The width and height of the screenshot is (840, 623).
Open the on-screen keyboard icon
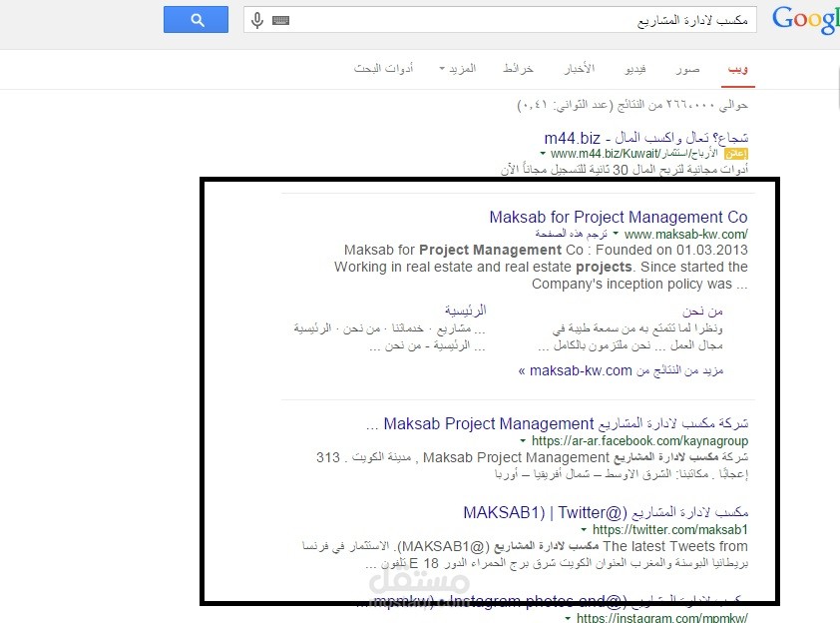[280, 20]
